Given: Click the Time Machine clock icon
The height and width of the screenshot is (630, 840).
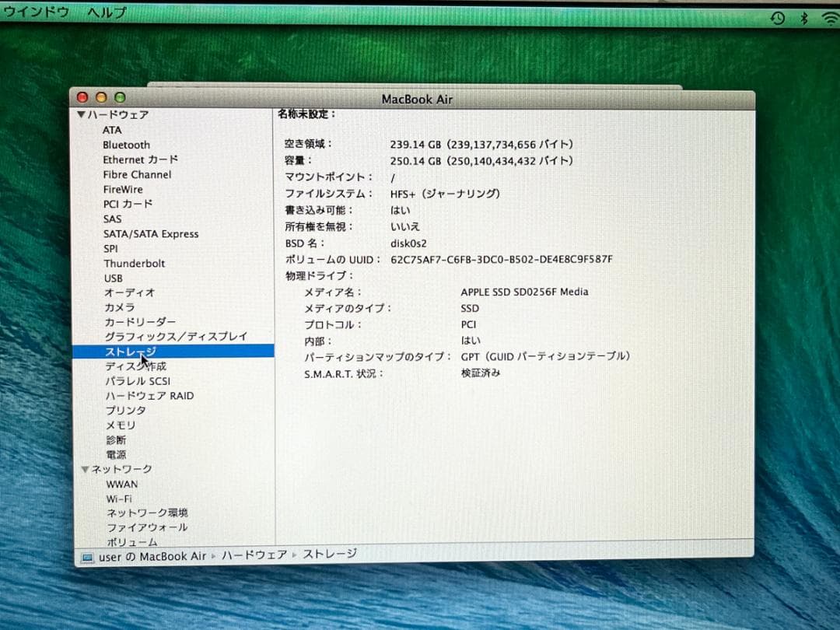Looking at the screenshot, I should point(778,17).
